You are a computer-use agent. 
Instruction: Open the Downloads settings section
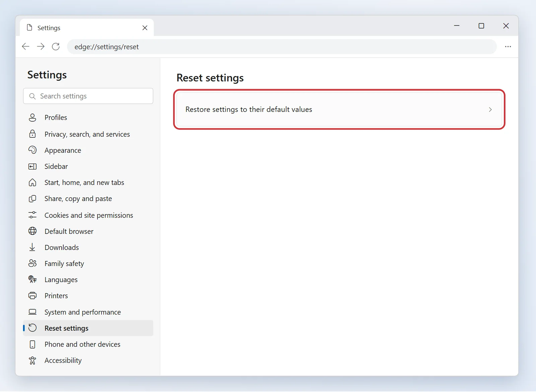88,247
